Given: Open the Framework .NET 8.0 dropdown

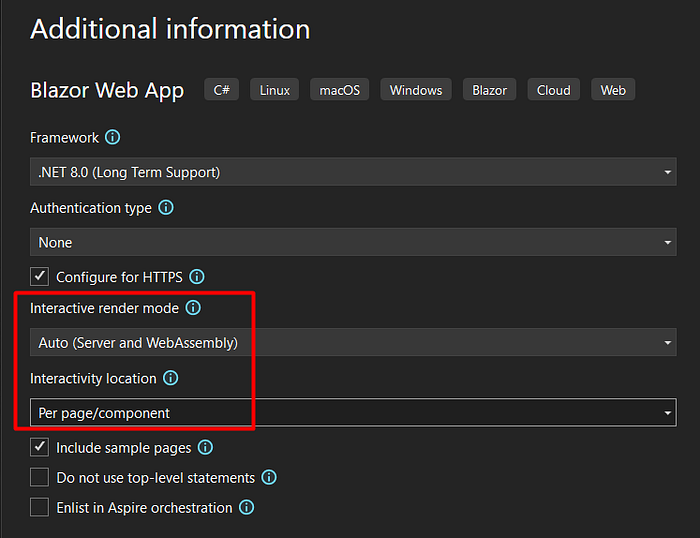Looking at the screenshot, I should click(x=353, y=172).
